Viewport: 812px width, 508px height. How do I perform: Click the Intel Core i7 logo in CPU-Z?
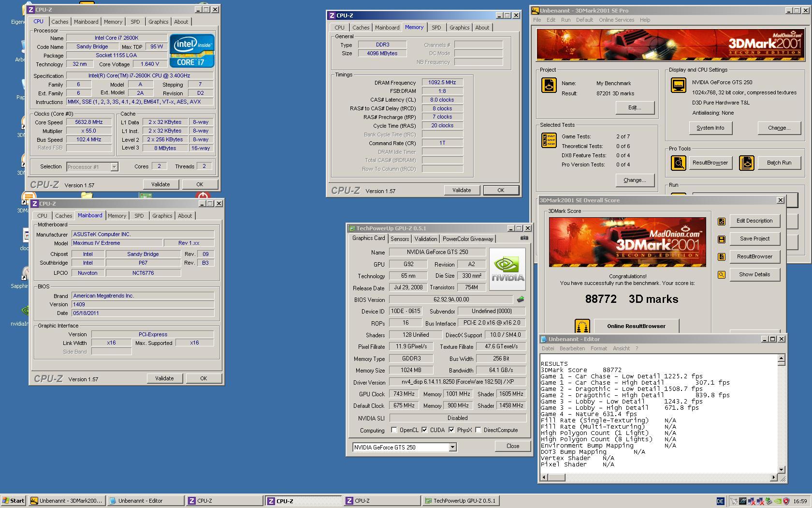click(192, 50)
